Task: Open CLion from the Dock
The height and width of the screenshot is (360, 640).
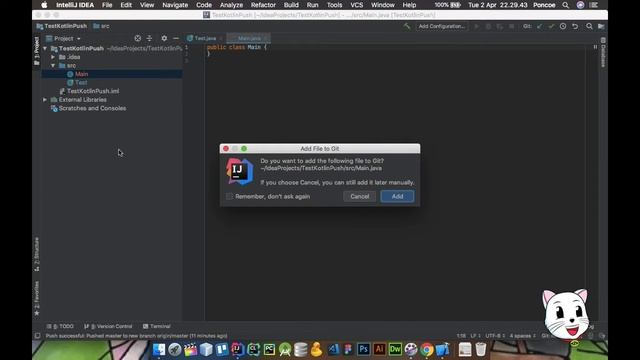Action: click(253, 349)
